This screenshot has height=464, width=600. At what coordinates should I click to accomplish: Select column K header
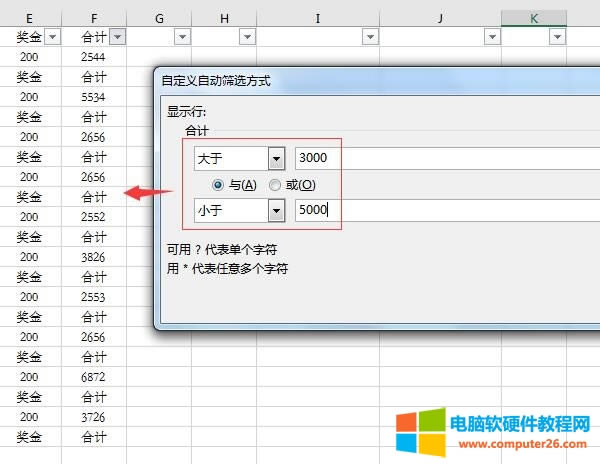pyautogui.click(x=534, y=18)
